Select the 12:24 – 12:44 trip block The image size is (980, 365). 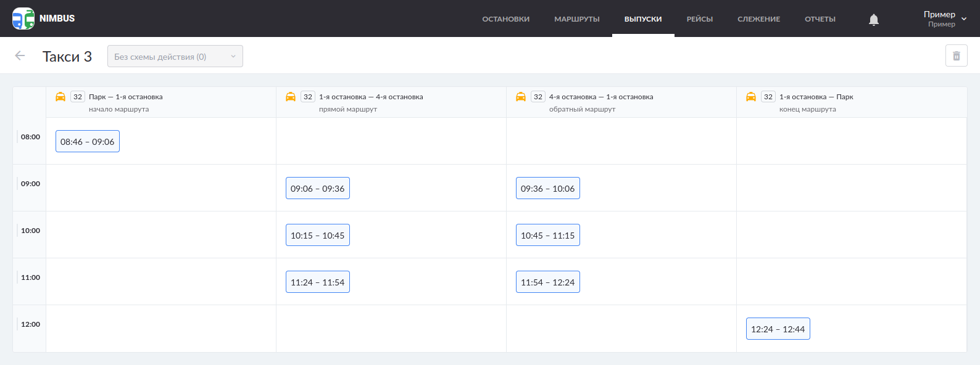[778, 329]
